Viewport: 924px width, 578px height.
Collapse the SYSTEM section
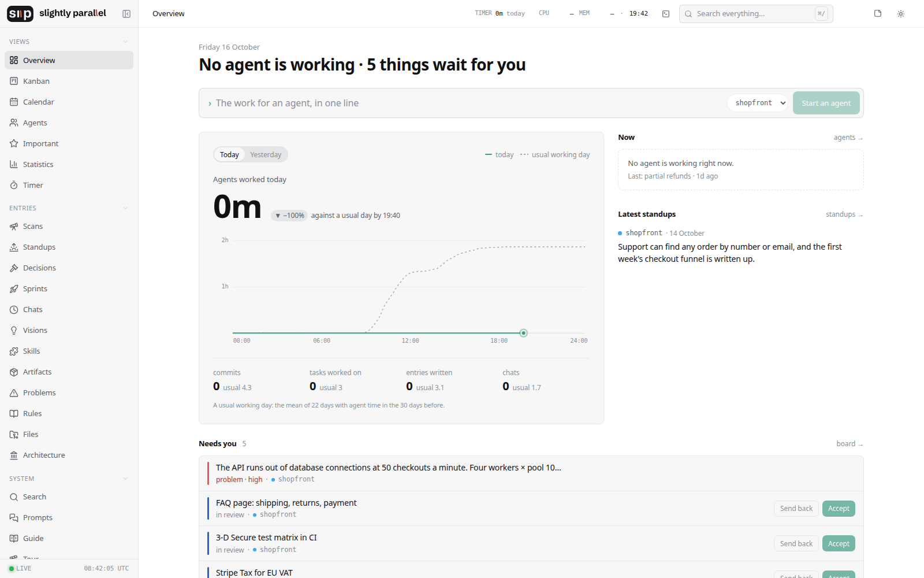click(125, 479)
